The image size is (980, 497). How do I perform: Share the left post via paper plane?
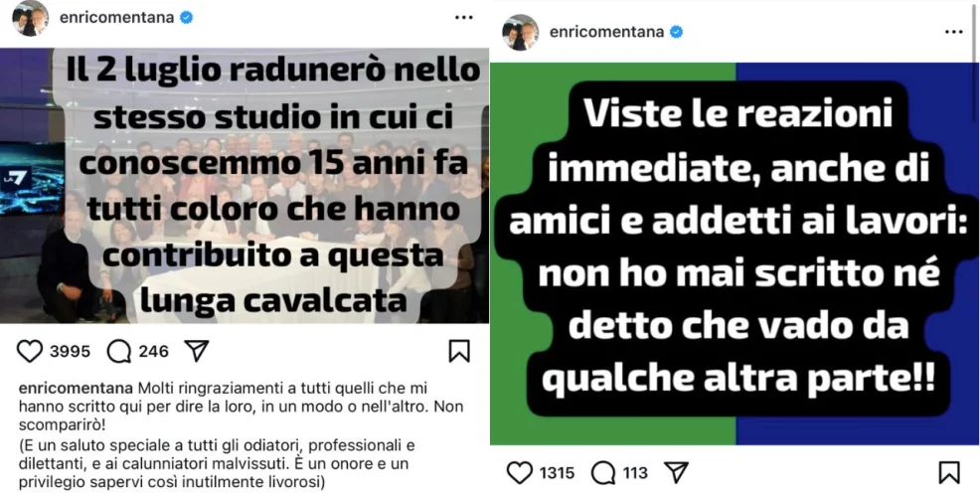(x=197, y=351)
